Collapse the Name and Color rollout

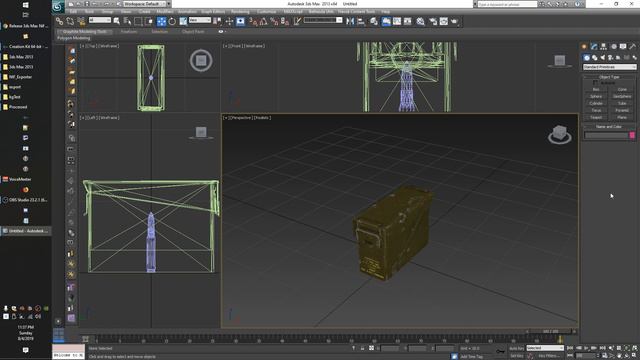click(609, 127)
